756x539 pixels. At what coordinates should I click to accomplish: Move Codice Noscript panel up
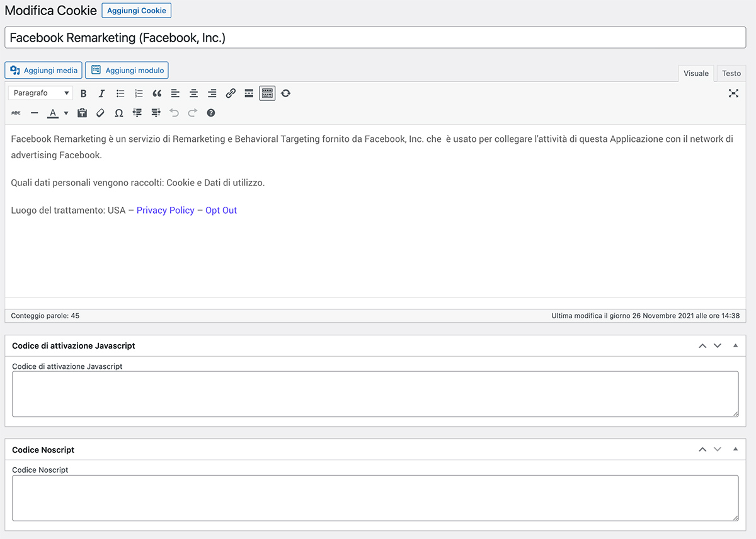702,449
